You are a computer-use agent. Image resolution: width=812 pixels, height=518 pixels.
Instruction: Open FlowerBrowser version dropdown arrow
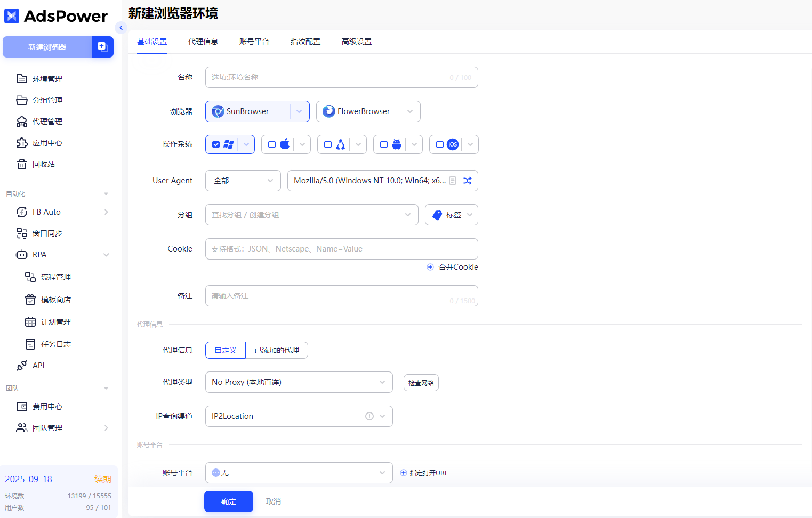410,111
